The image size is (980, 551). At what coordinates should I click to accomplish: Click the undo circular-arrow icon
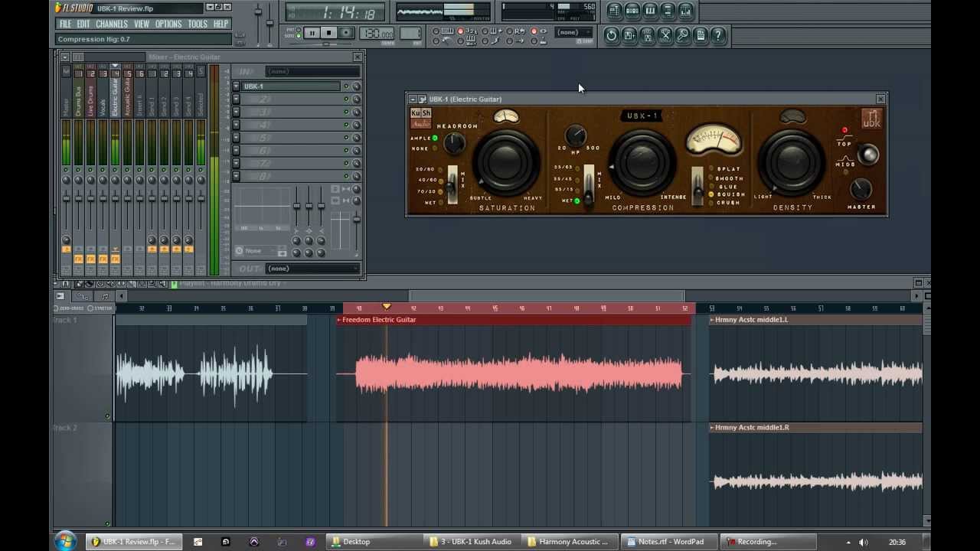pos(611,35)
